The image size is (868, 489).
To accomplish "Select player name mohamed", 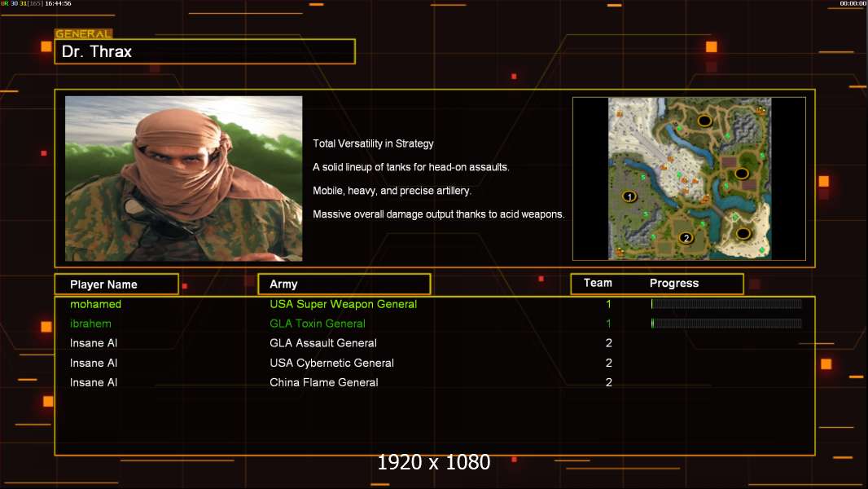I will (x=95, y=304).
